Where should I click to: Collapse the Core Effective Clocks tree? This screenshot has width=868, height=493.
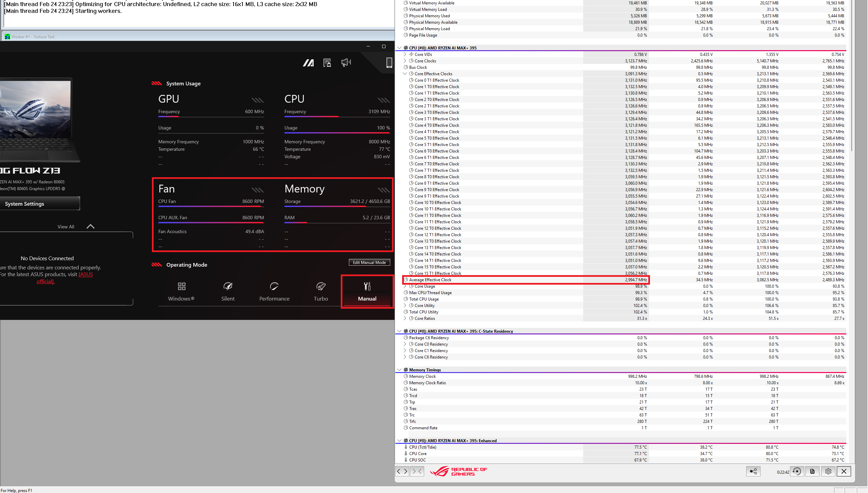(x=405, y=74)
